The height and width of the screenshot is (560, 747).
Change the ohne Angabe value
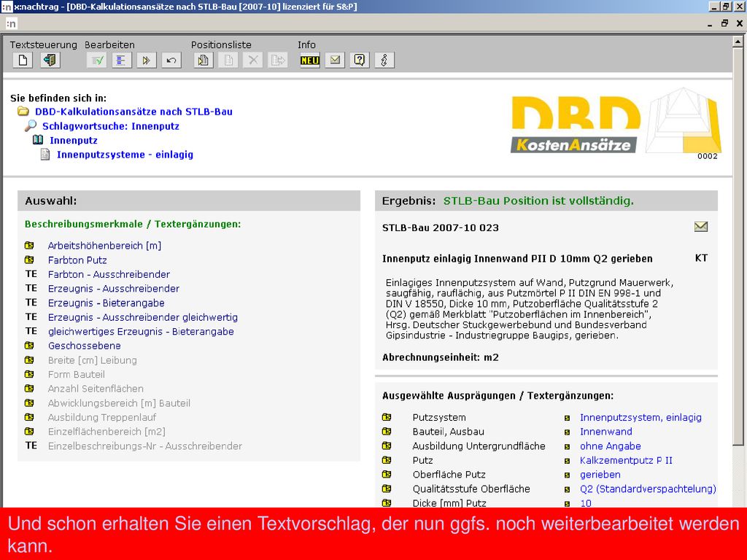click(x=611, y=446)
